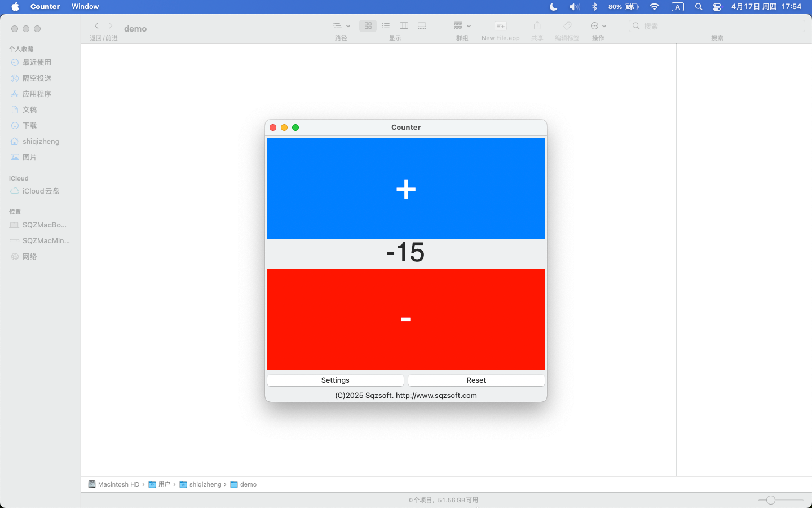Switch Finder to gallery view
The height and width of the screenshot is (508, 812).
422,26
